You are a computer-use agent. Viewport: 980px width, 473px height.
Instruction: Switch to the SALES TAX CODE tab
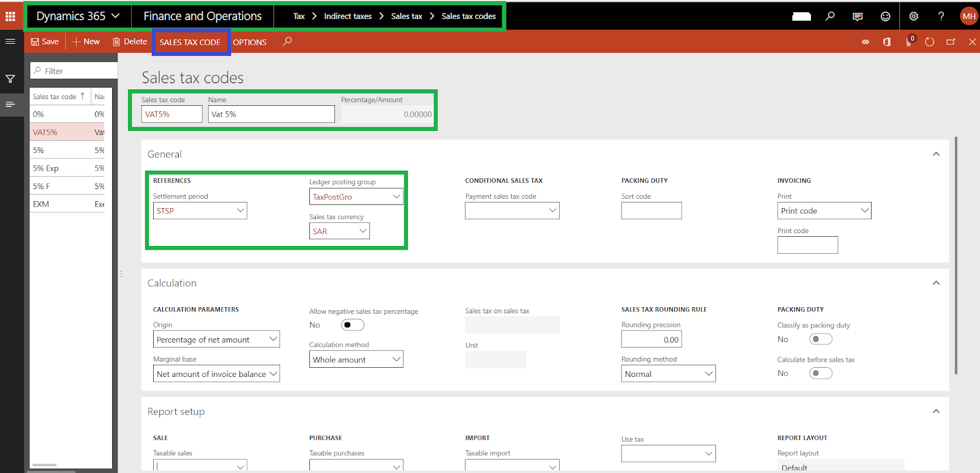190,42
